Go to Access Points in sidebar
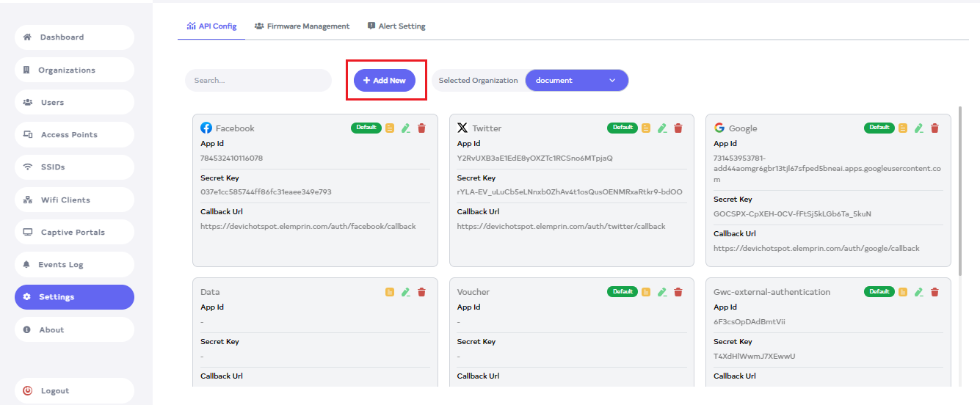980x405 pixels. coord(74,135)
